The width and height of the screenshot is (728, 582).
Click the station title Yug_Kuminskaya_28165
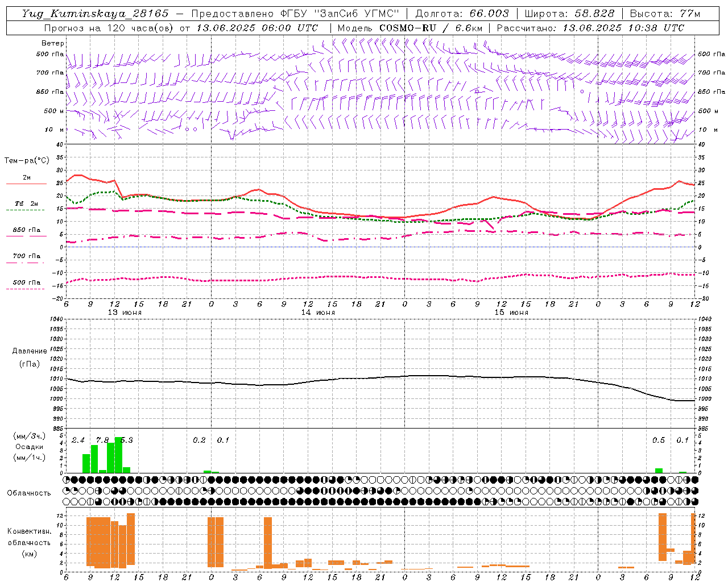(96, 14)
